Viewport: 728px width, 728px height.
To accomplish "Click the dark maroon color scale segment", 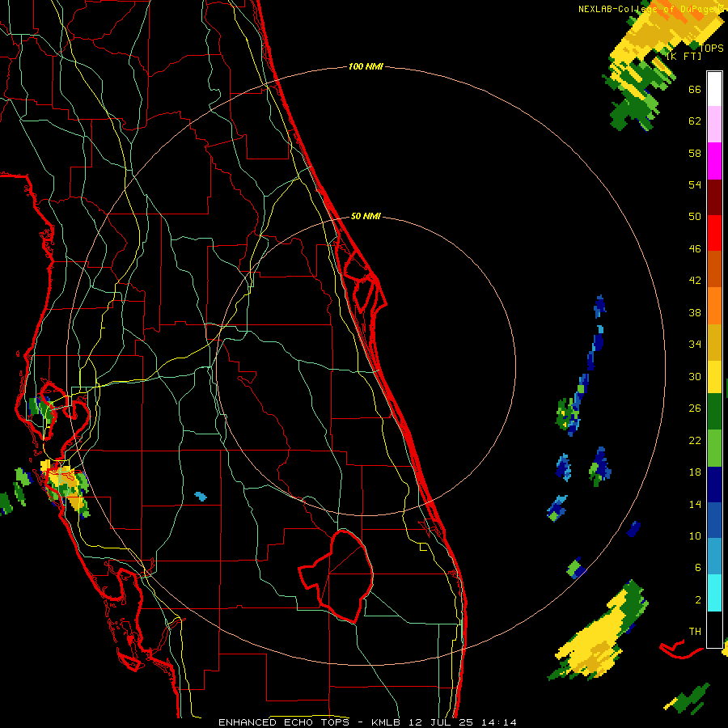I will 714,197.
